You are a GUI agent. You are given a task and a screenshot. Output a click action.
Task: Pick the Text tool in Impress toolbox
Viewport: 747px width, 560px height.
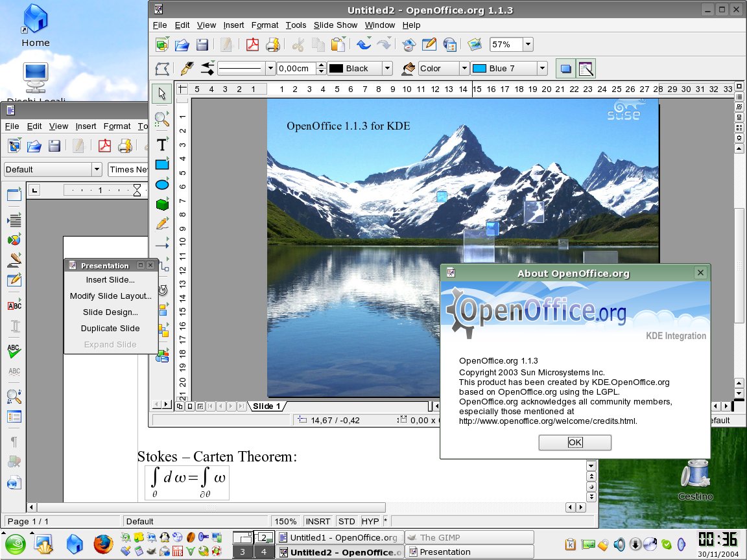pos(162,145)
